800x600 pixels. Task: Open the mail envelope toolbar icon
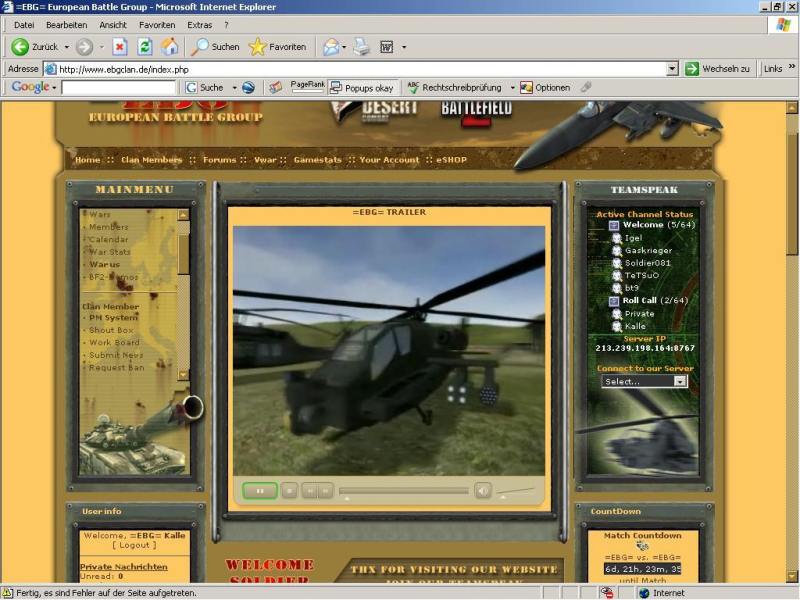(330, 47)
